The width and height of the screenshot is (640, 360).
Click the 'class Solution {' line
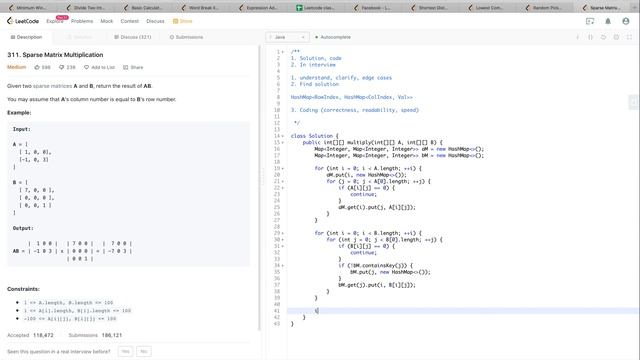tap(314, 136)
